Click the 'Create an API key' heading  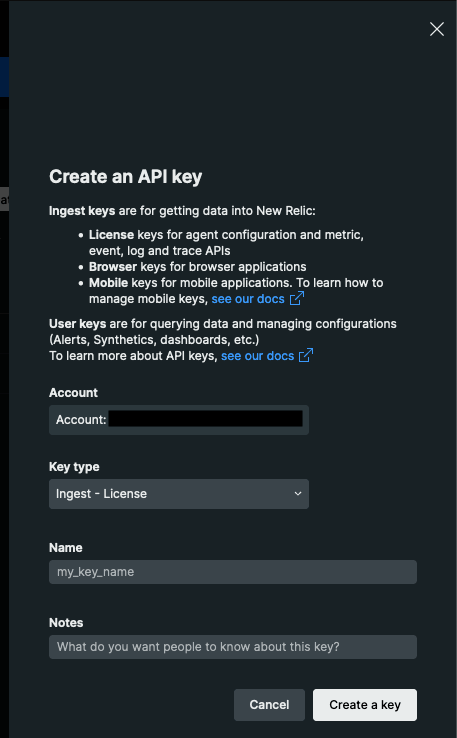click(x=126, y=177)
